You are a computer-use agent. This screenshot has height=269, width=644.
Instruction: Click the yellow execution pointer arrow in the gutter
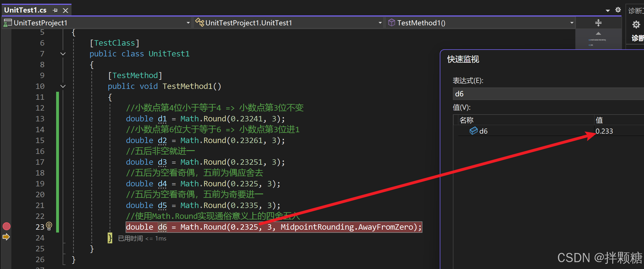click(6, 237)
